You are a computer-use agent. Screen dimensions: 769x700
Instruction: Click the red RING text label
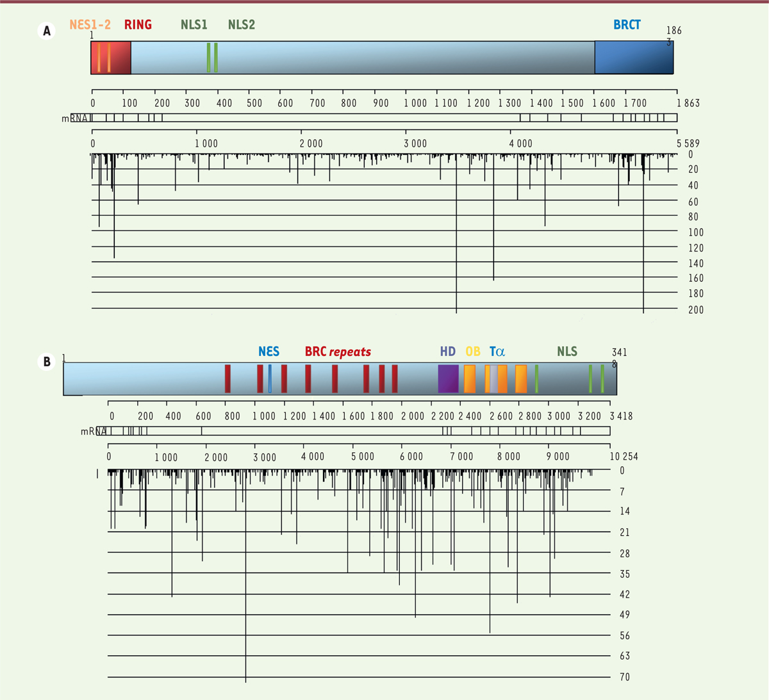coord(138,25)
